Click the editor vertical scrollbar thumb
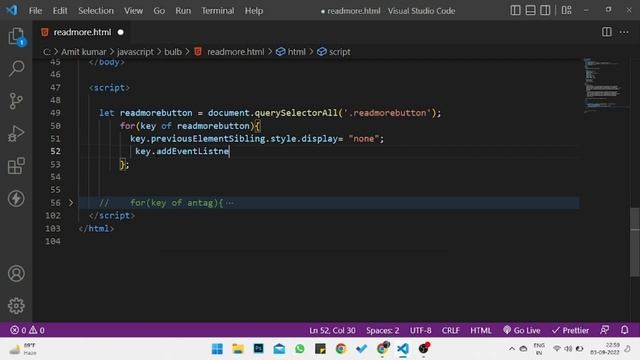The image size is (640, 360). point(635,242)
